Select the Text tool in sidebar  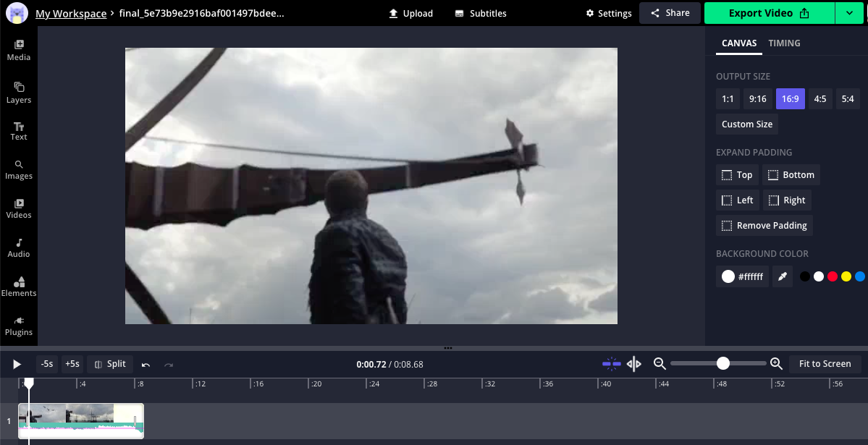(19, 131)
